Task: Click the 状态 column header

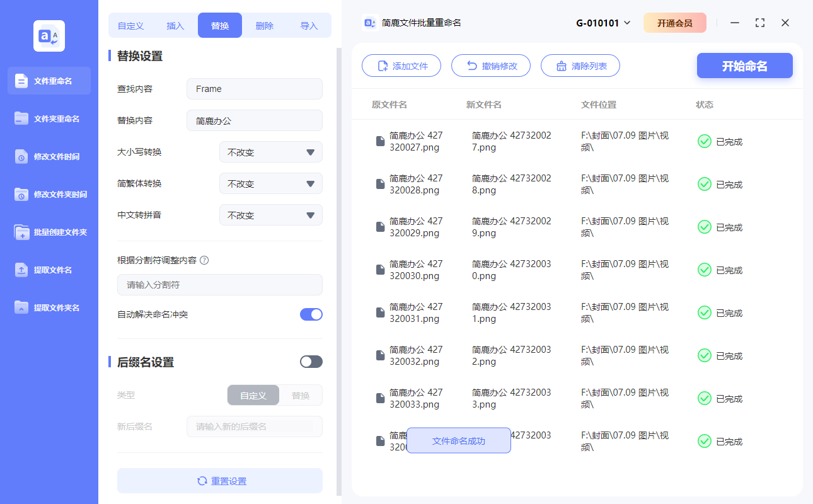Action: [705, 105]
